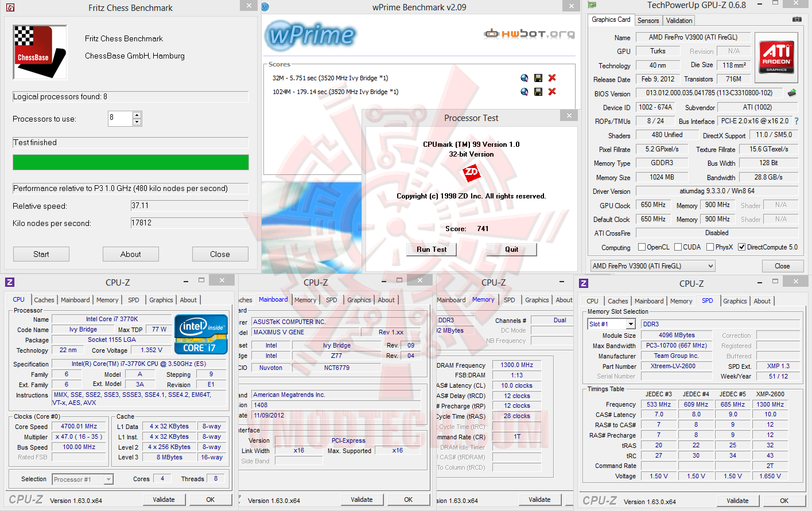The width and height of the screenshot is (812, 511).
Task: Click the GPU-Z title bar icon
Action: 593,5
